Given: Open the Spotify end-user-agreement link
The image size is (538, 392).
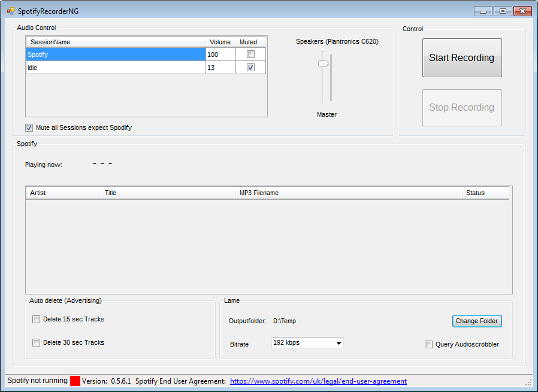Looking at the screenshot, I should click(x=318, y=381).
